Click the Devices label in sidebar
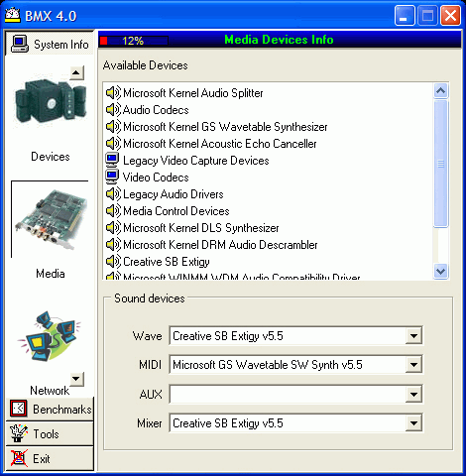The image size is (466, 476). click(x=51, y=157)
